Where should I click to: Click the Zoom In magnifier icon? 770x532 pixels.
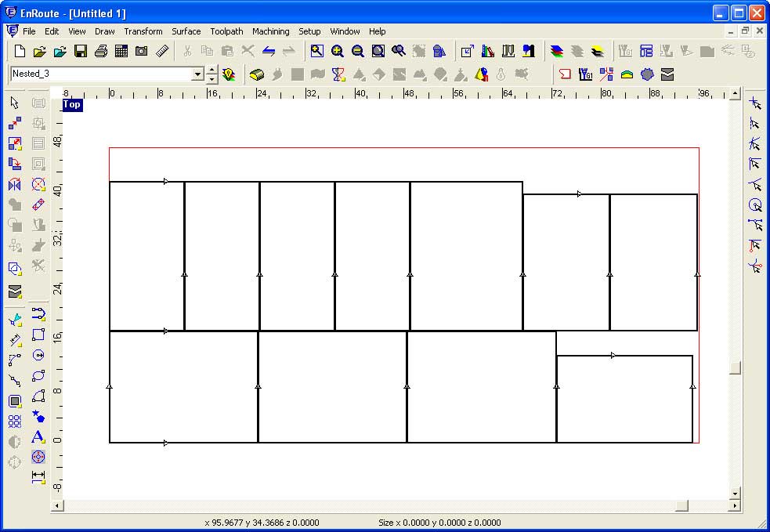click(338, 51)
